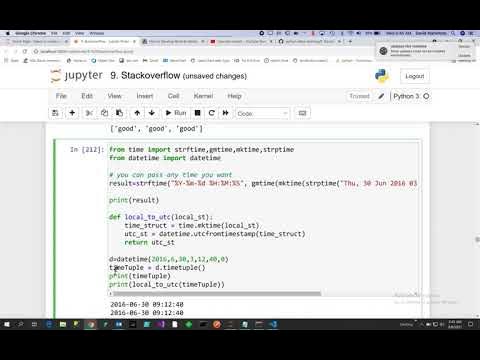
Task: Click the ['good', 'good', 'good'] output
Action: click(x=156, y=129)
